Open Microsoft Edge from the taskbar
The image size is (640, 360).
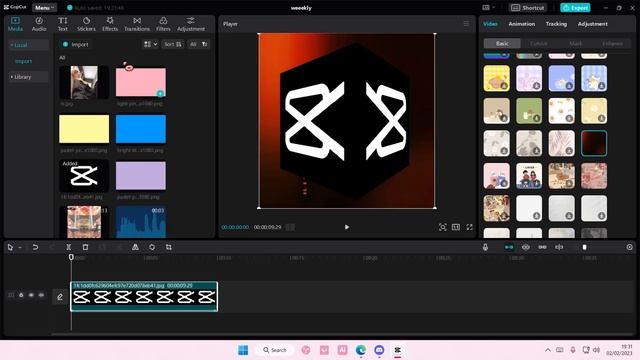coord(361,350)
